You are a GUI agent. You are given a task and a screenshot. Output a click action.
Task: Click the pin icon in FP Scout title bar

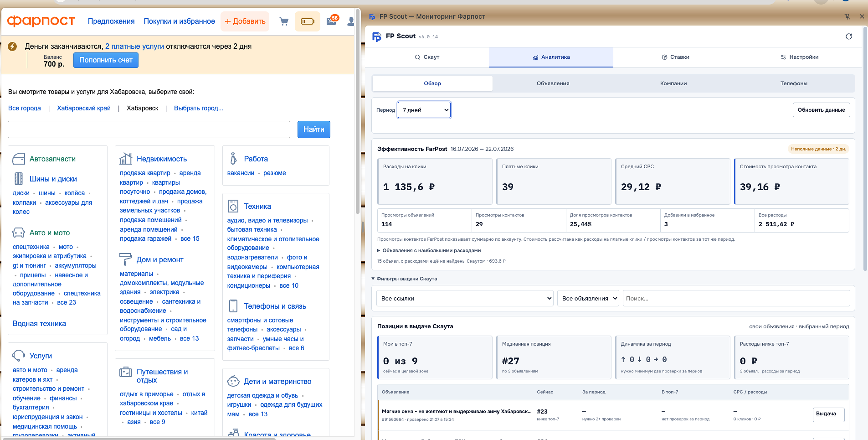847,16
